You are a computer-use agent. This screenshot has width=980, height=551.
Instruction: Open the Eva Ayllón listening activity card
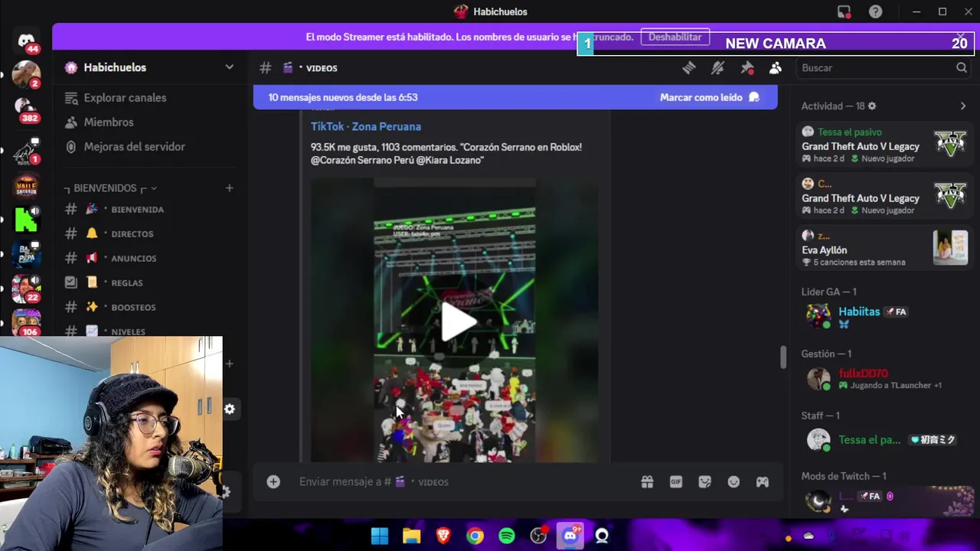[884, 249]
